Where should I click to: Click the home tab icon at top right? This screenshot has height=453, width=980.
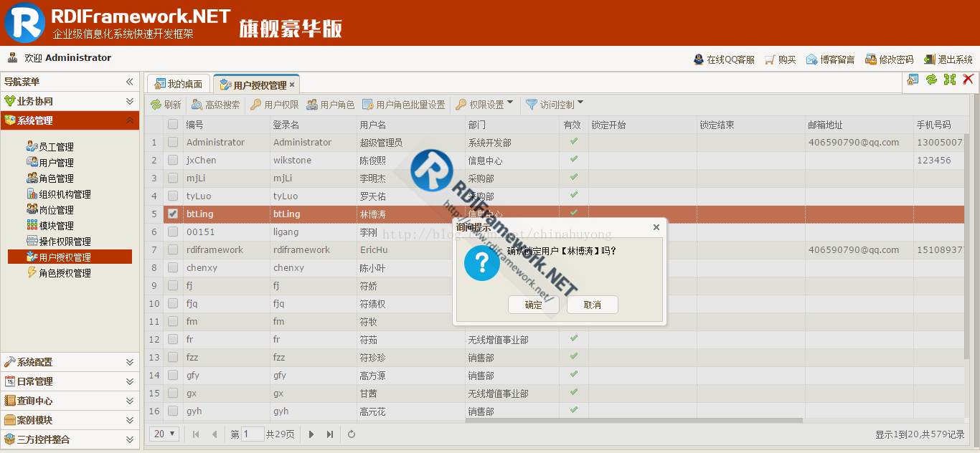tap(913, 80)
